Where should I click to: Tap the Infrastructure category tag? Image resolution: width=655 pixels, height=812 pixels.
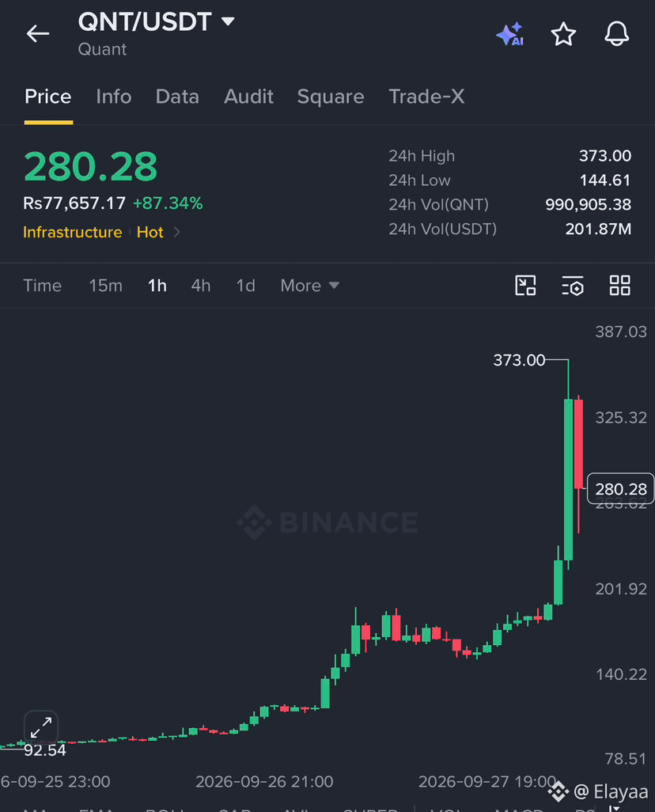point(73,232)
